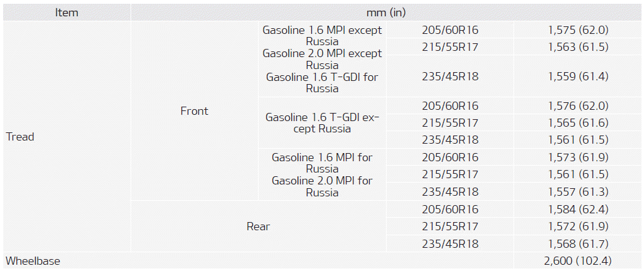Select the "mm (in)" header cell
The width and height of the screenshot is (644, 271).
[386, 13]
